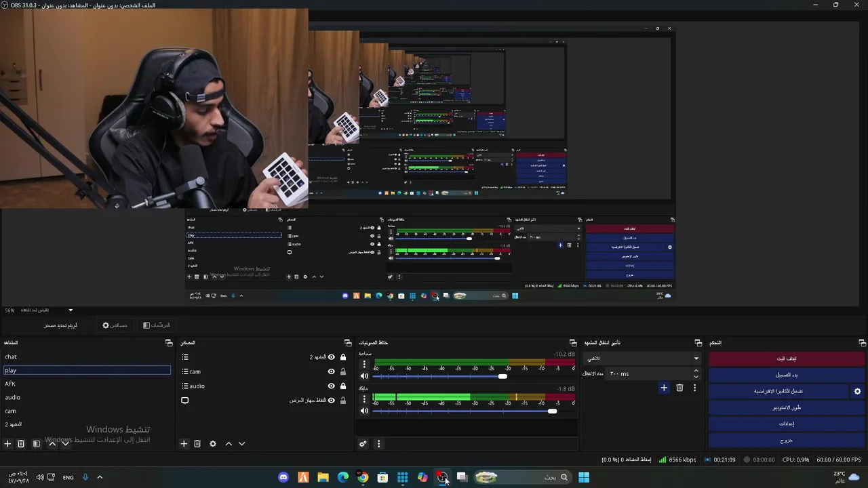The width and height of the screenshot is (868, 488).
Task: Enable Studio Mode button طور الاستوديو
Action: pos(787,407)
